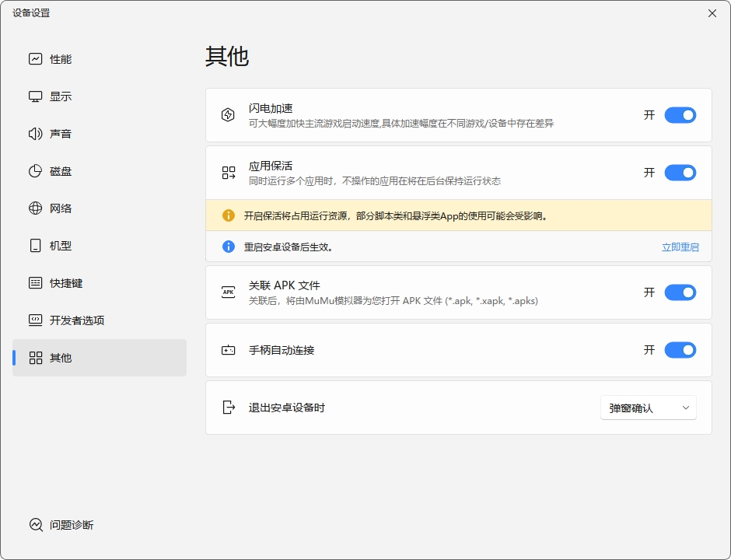Click 问题诊断 text at bottom
731x560 pixels.
pyautogui.click(x=72, y=525)
